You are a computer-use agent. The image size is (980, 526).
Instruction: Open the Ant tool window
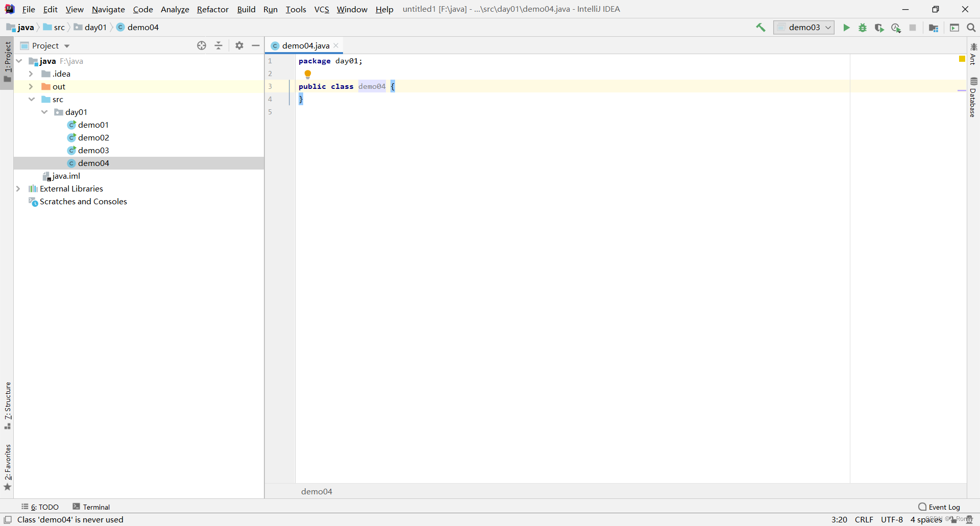pyautogui.click(x=973, y=54)
